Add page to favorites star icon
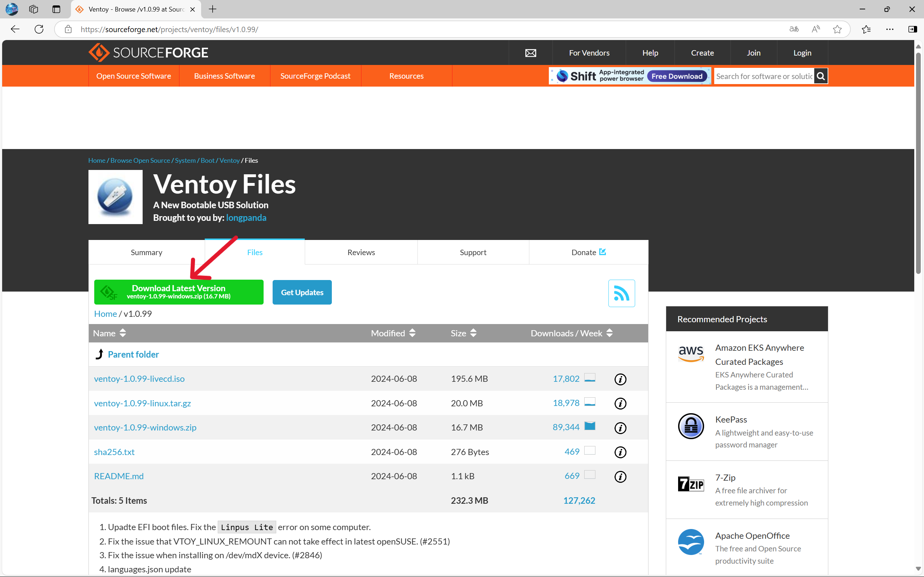Screen dimensions: 924x577 837,29
